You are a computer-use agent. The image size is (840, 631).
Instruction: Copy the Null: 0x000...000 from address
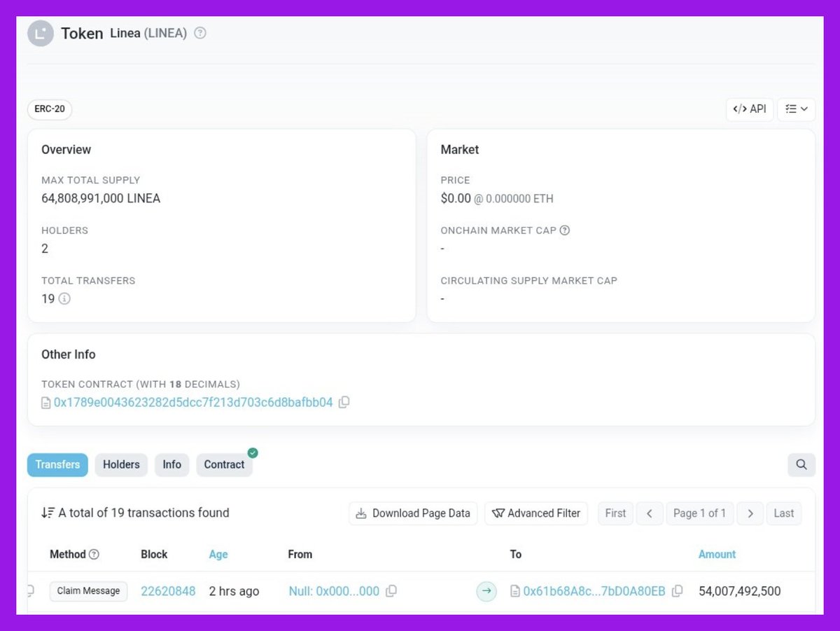(391, 591)
